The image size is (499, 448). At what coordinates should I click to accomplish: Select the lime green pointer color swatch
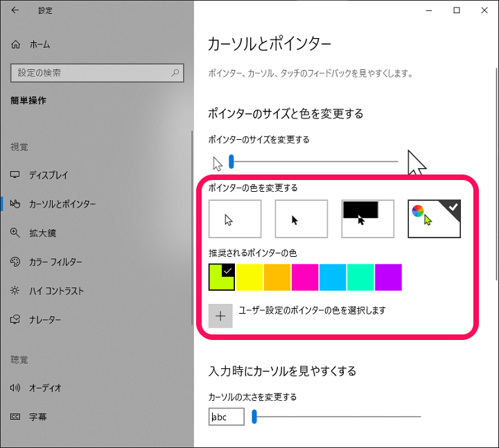point(222,277)
